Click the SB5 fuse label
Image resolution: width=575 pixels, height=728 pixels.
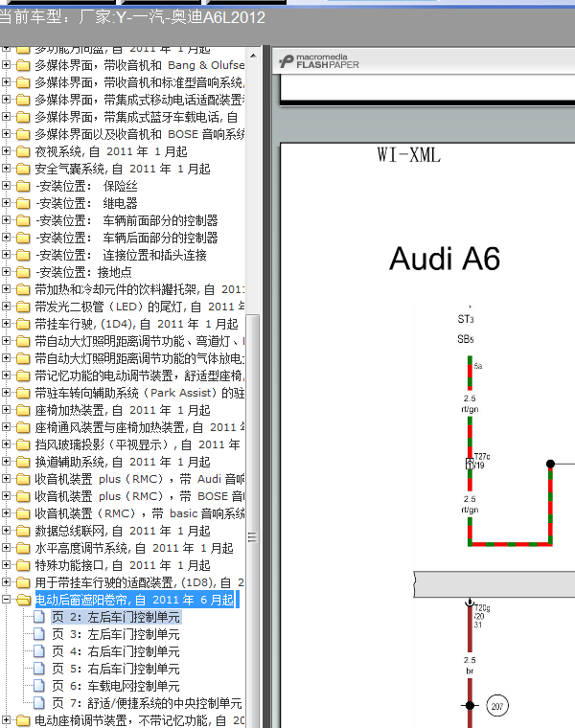[466, 339]
